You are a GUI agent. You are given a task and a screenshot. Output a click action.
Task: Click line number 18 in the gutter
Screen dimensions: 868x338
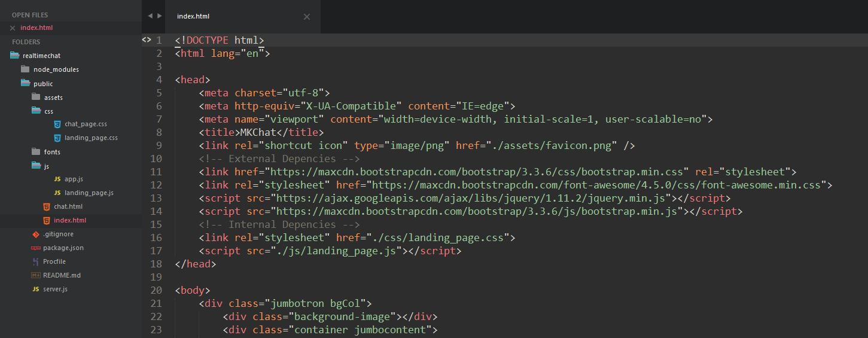tap(156, 264)
